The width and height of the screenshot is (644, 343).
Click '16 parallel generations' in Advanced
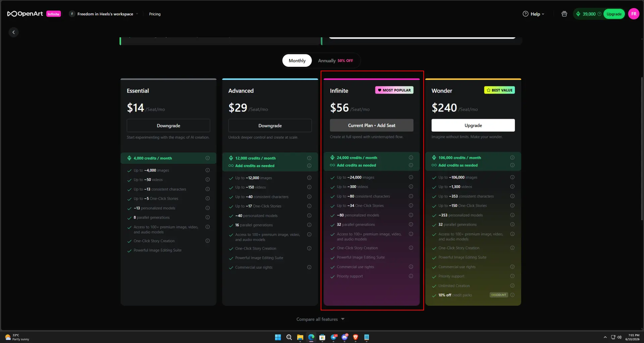(x=254, y=225)
